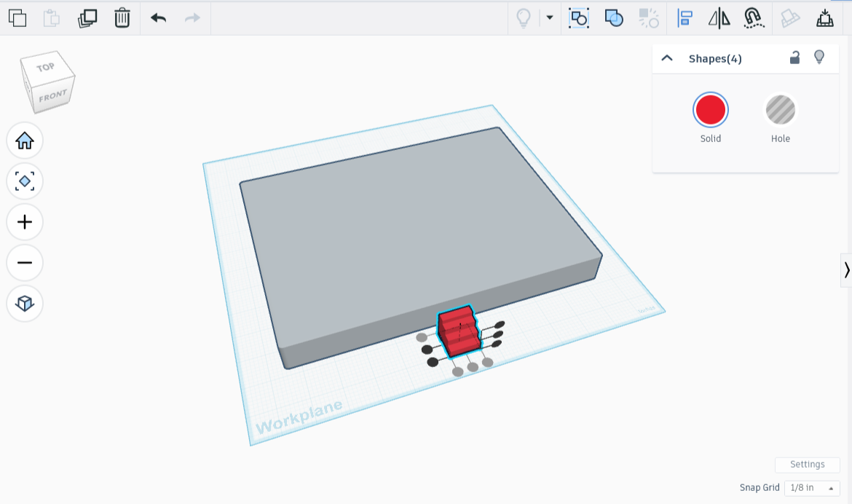Open the visibility dropdown arrow

[549, 18]
